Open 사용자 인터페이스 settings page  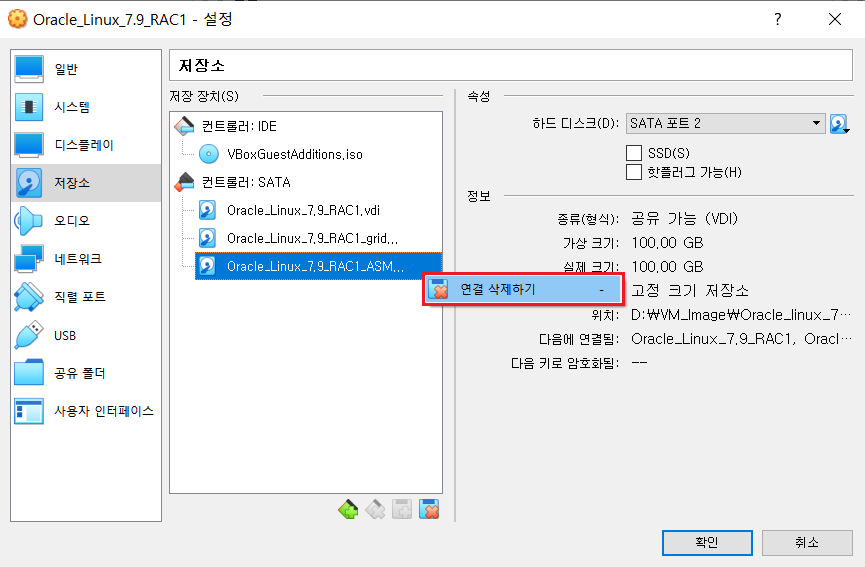[x=86, y=411]
